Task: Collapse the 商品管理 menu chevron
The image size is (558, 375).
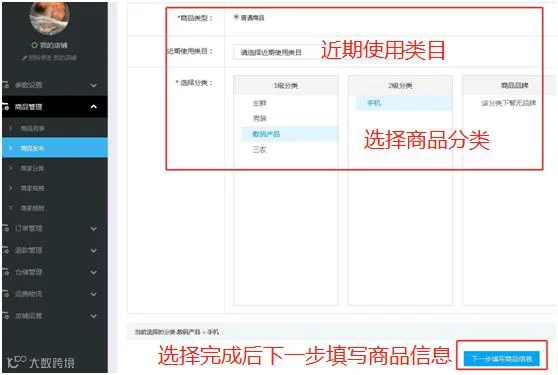Action: point(94,106)
